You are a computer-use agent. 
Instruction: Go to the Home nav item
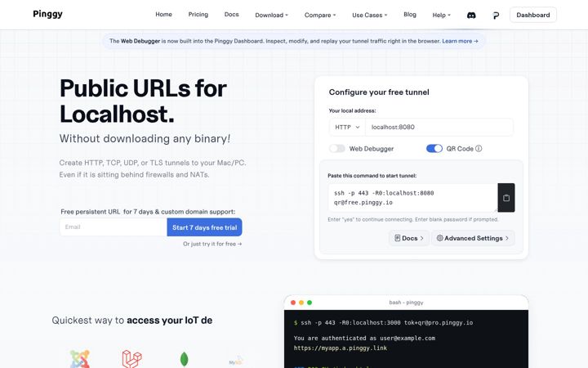(x=163, y=14)
